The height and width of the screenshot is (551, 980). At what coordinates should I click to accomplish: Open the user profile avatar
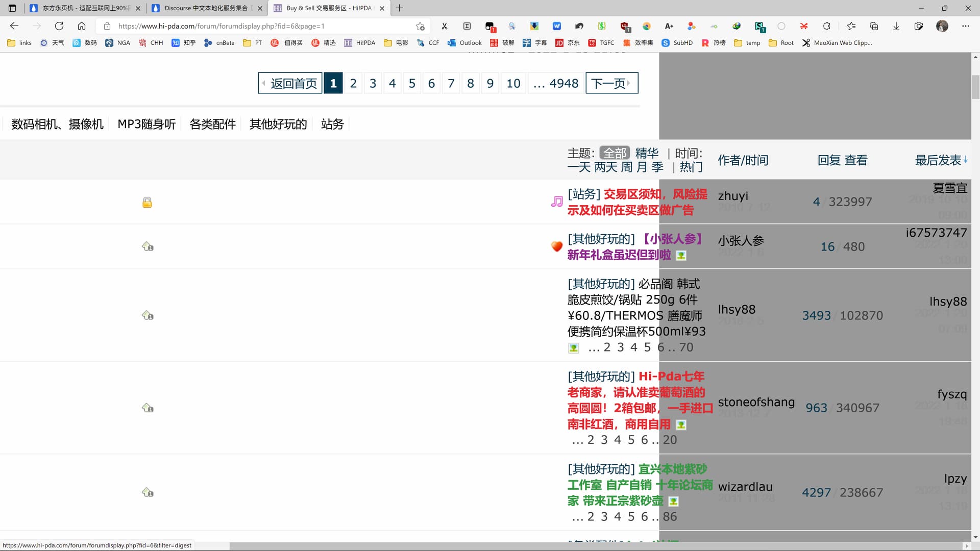942,26
